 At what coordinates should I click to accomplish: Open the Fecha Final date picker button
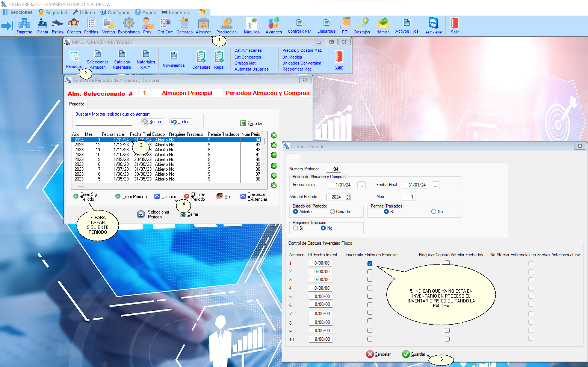coord(436,185)
